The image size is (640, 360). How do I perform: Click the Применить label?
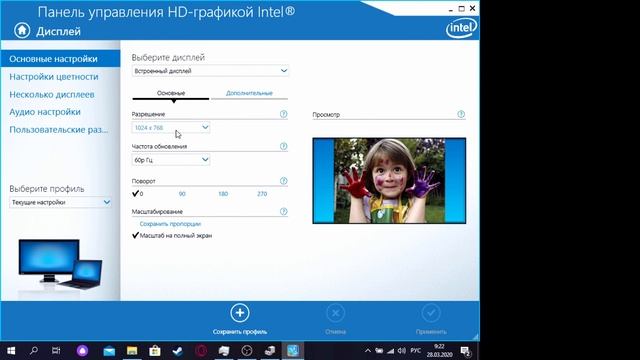(x=431, y=332)
